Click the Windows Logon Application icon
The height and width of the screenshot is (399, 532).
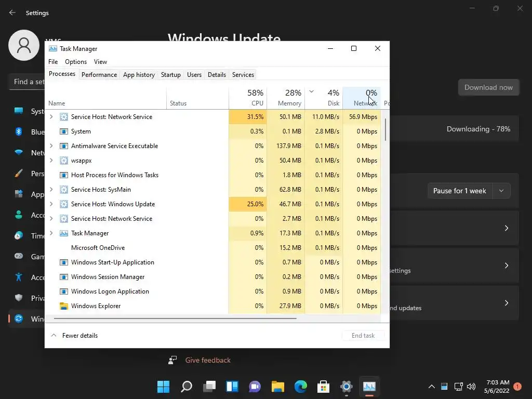point(64,291)
